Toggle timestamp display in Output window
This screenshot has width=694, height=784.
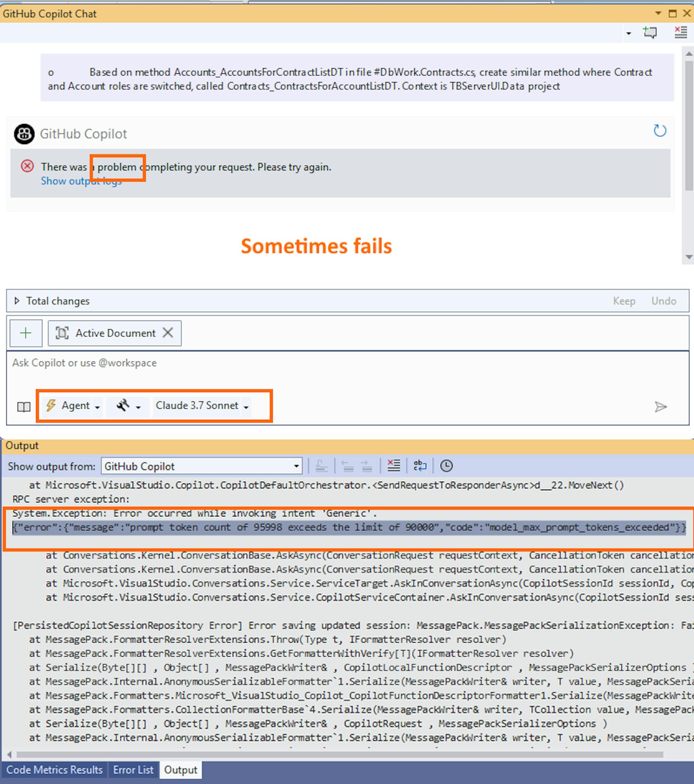pos(446,466)
